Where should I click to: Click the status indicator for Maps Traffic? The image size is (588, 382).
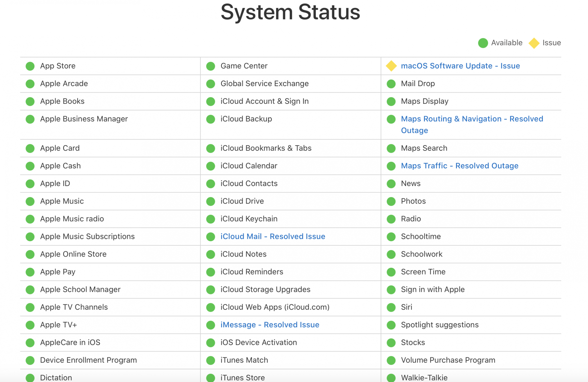(391, 166)
